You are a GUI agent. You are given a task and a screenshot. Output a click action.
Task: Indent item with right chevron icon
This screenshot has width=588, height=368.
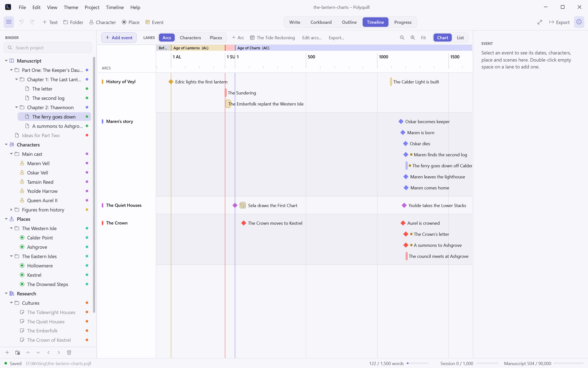coord(59,353)
